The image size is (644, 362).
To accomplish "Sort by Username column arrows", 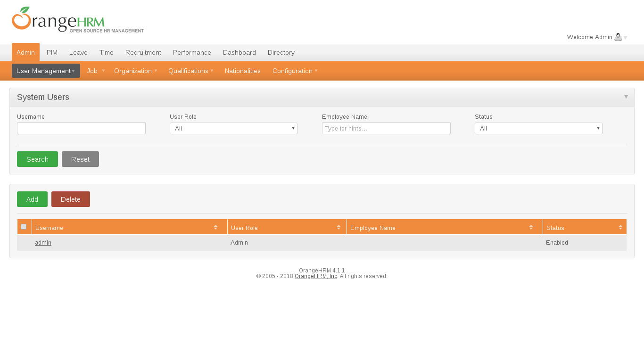I will (x=215, y=227).
